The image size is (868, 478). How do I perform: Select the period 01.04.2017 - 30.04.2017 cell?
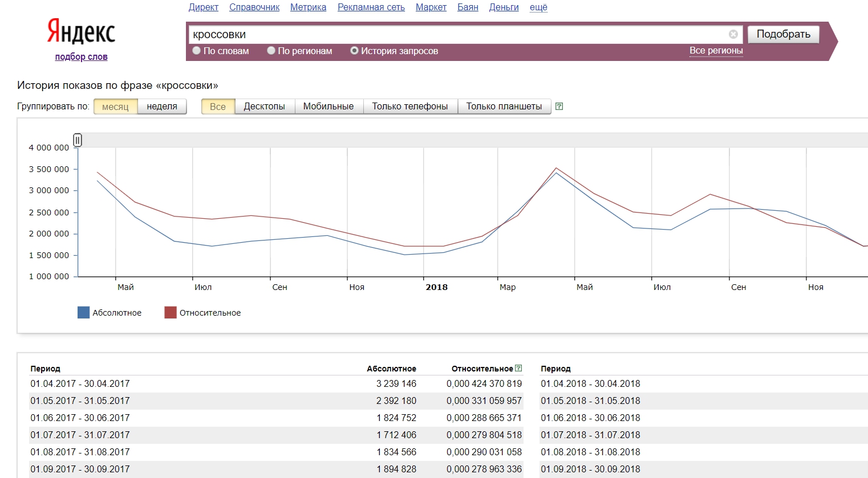(x=80, y=383)
